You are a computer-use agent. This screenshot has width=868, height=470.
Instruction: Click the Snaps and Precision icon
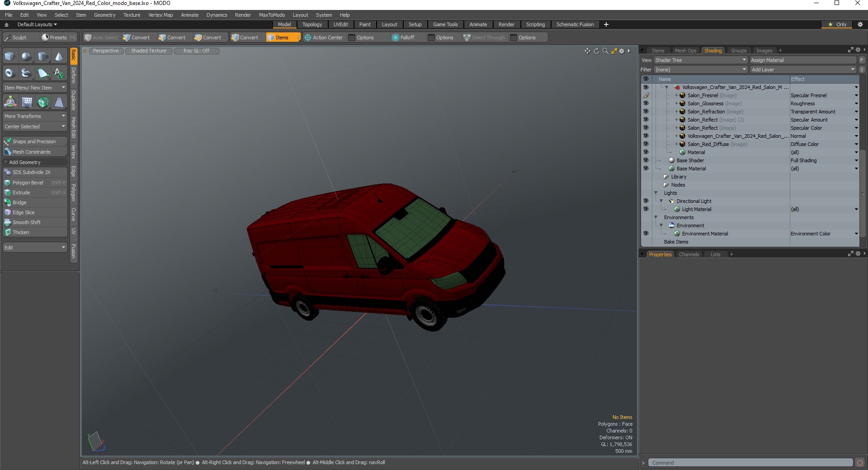[x=7, y=141]
